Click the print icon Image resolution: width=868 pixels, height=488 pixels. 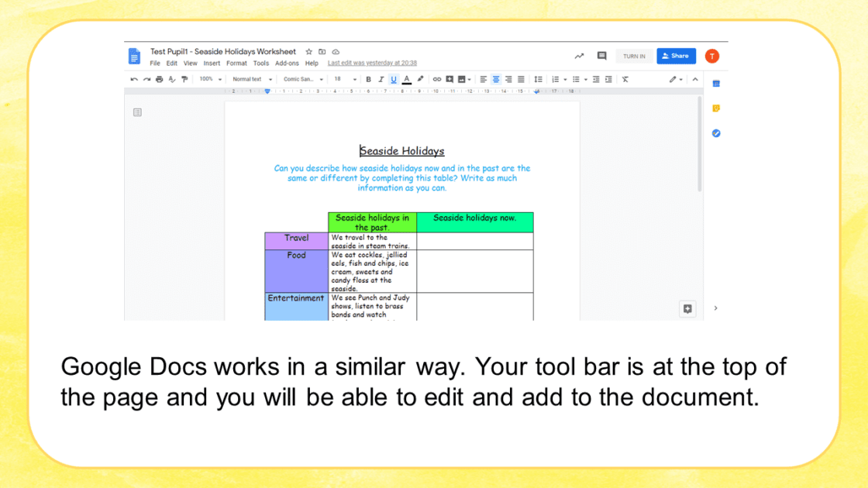pos(159,79)
